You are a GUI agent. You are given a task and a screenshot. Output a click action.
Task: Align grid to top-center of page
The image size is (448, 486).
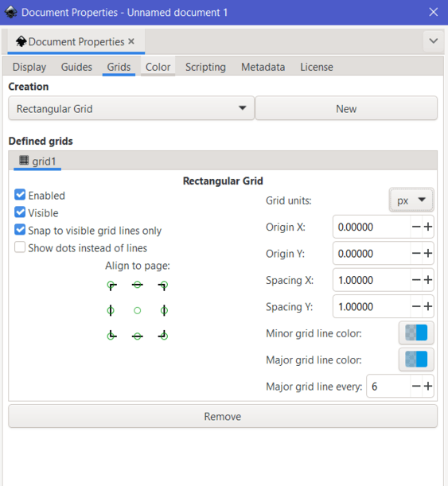pyautogui.click(x=138, y=285)
